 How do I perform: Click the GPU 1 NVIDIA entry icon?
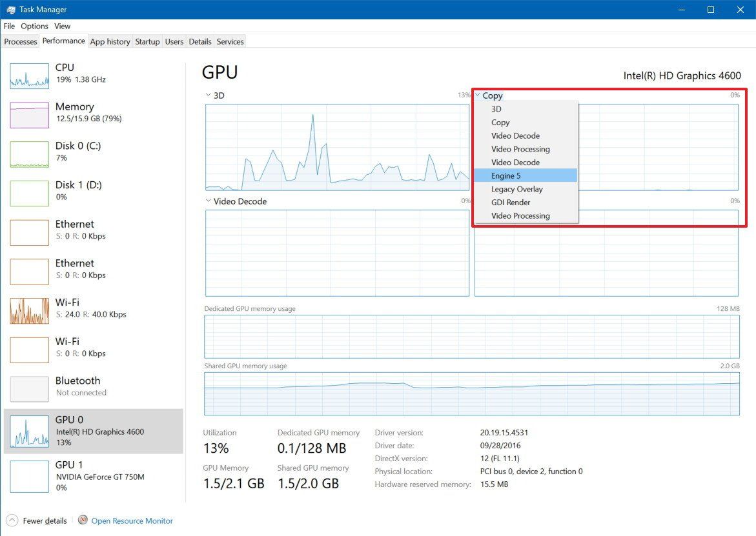tap(28, 467)
